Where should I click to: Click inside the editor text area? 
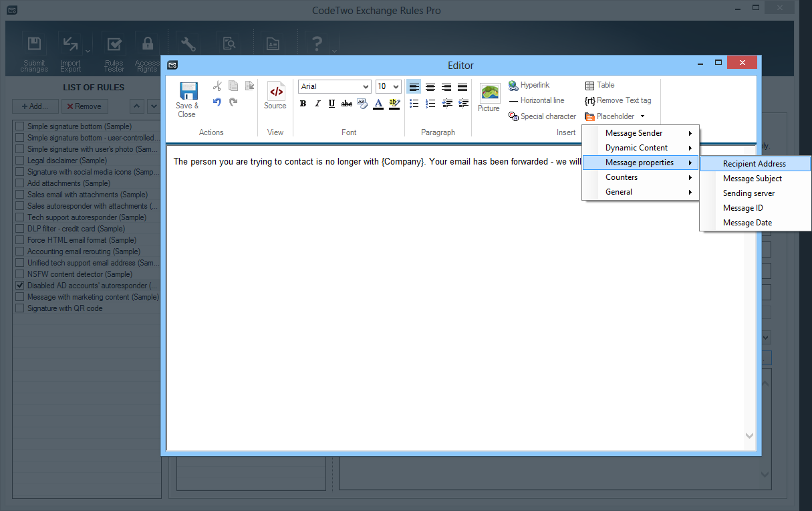[x=454, y=301]
